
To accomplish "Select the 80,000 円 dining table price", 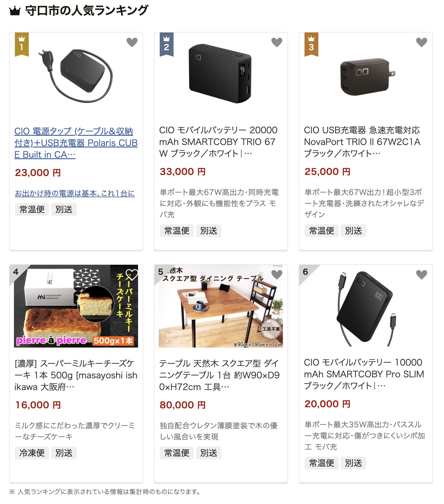I will pos(183,405).
